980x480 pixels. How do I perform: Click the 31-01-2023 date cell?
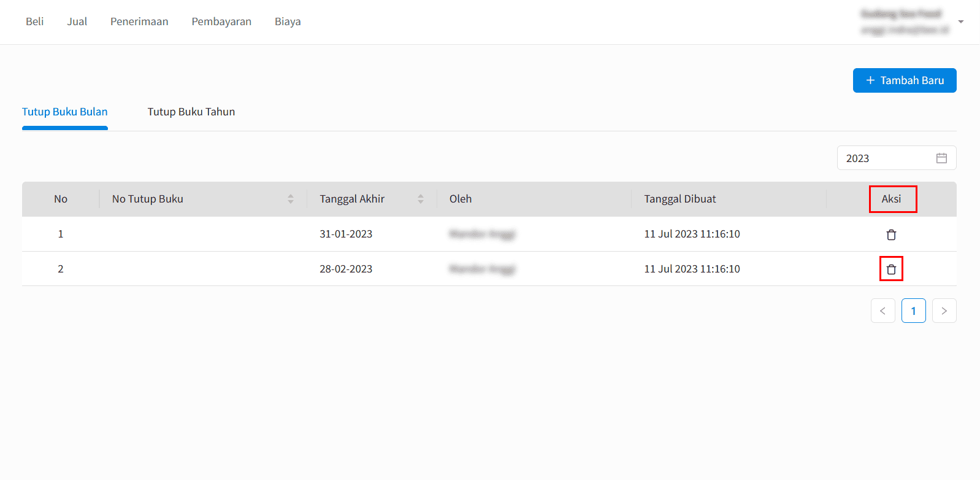(x=346, y=234)
